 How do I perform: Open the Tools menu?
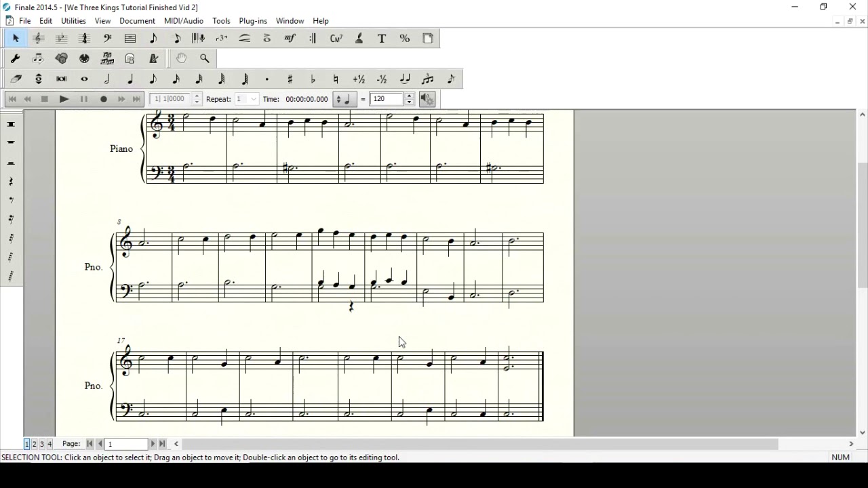[x=221, y=21]
